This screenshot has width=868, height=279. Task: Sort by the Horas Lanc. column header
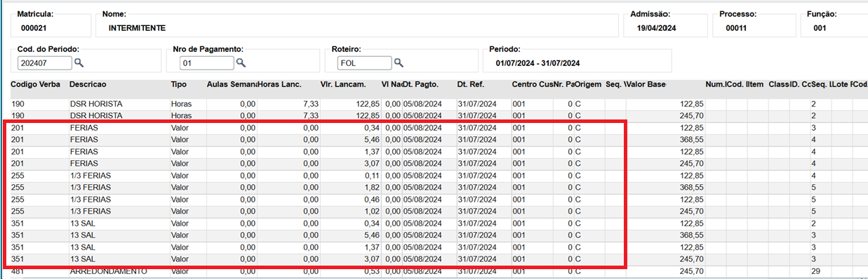click(279, 84)
